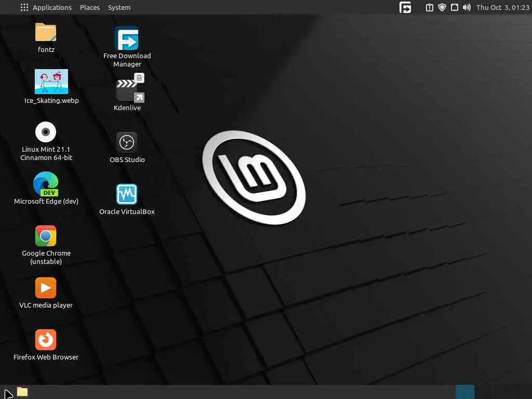Screen dimensions: 532x399
Task: Click the 'Kdenlive' label text
Action: [127, 108]
